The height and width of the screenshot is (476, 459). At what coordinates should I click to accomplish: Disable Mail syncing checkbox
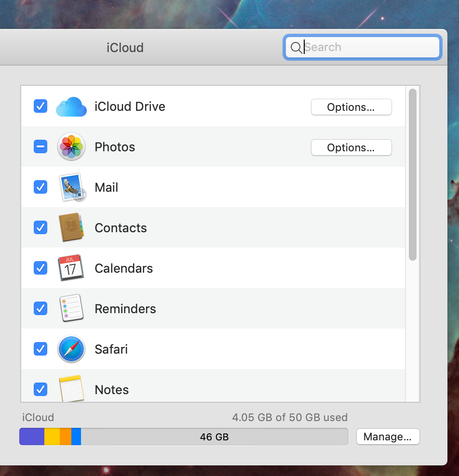pyautogui.click(x=40, y=187)
